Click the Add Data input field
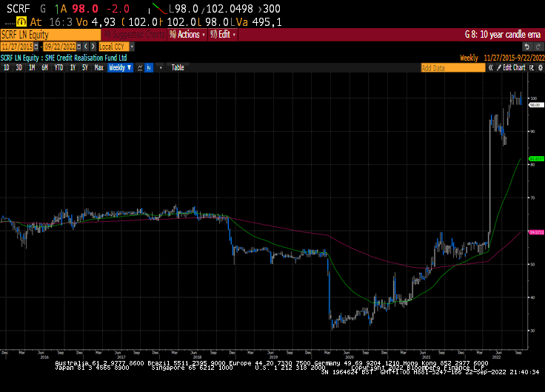The image size is (545, 392). (453, 68)
